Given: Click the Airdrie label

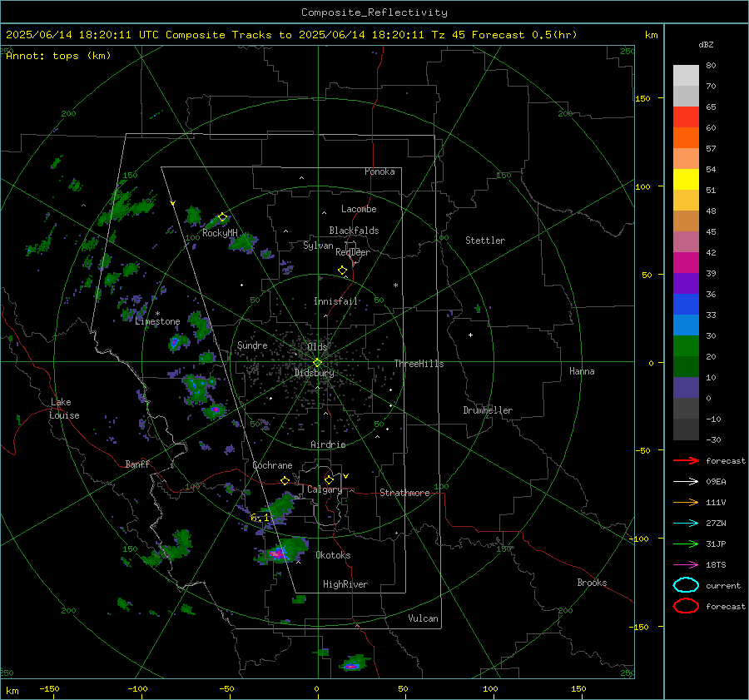Looking at the screenshot, I should coord(328,444).
